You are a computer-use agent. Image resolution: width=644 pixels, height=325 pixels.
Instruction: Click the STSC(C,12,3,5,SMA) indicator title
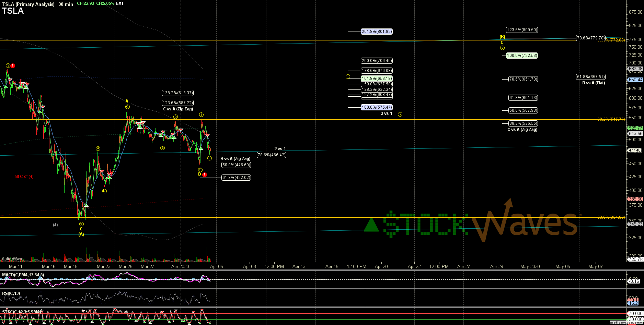coord(23,312)
